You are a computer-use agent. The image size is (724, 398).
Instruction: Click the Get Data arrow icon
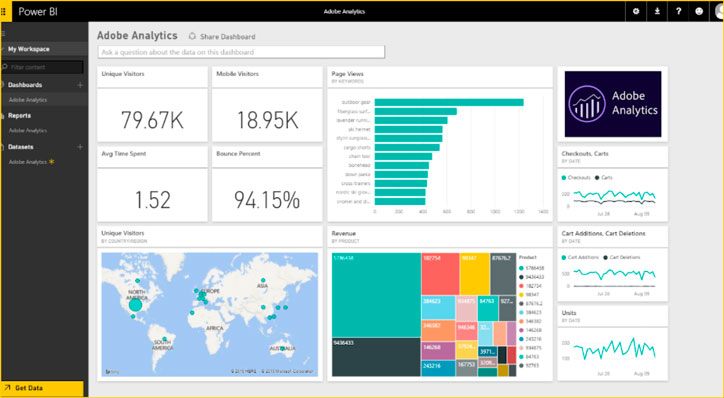click(x=7, y=388)
